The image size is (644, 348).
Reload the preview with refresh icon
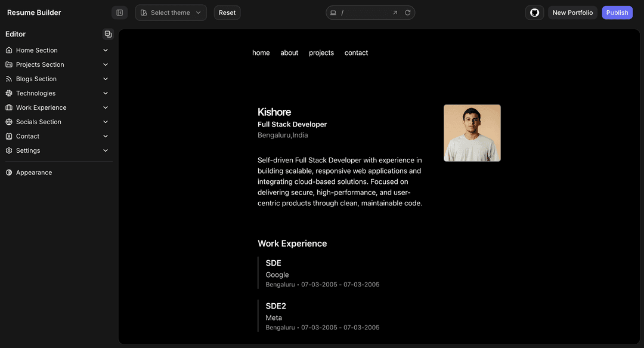pyautogui.click(x=408, y=13)
